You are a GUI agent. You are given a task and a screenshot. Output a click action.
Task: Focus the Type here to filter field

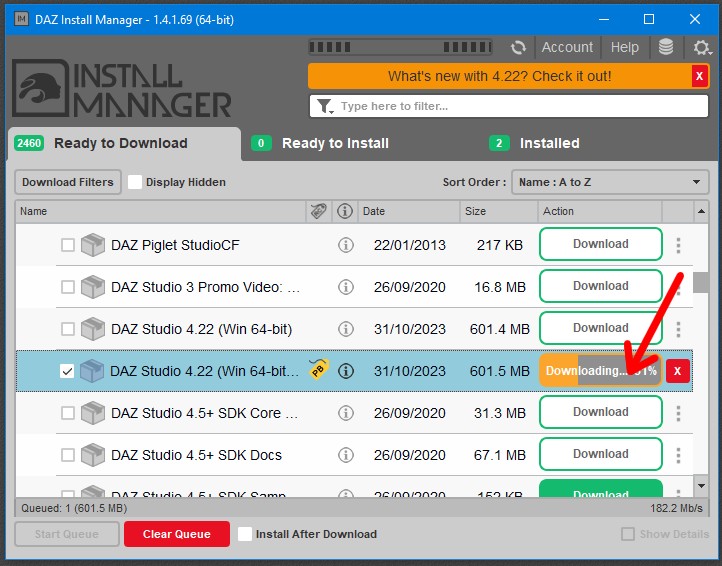pyautogui.click(x=509, y=106)
